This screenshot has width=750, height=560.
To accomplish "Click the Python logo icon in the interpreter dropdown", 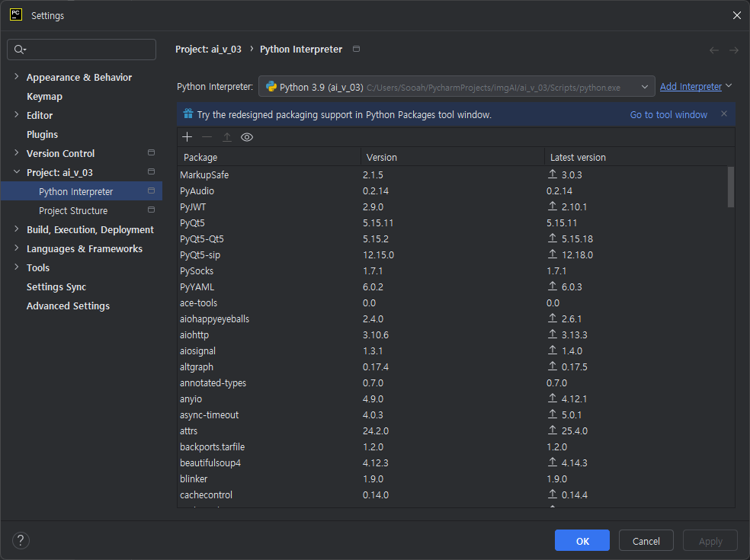I will pyautogui.click(x=271, y=87).
